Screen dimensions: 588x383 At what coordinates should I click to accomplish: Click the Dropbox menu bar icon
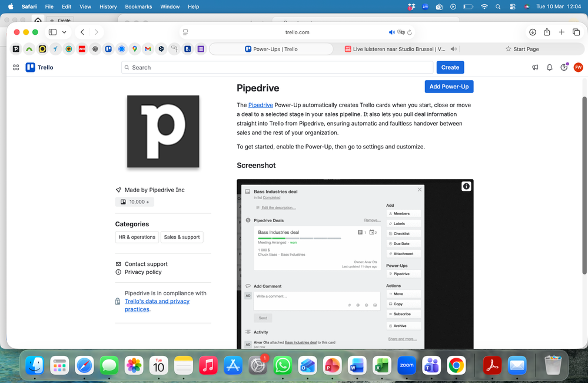pos(411,6)
